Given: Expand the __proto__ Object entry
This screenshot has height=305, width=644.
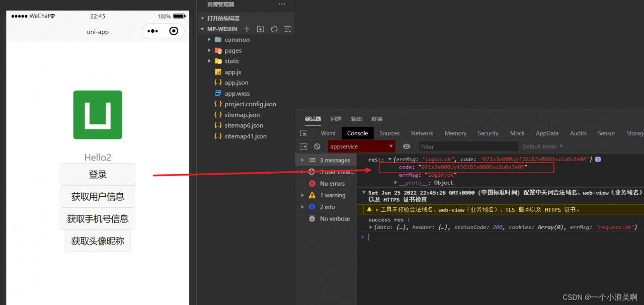Looking at the screenshot, I should point(396,183).
